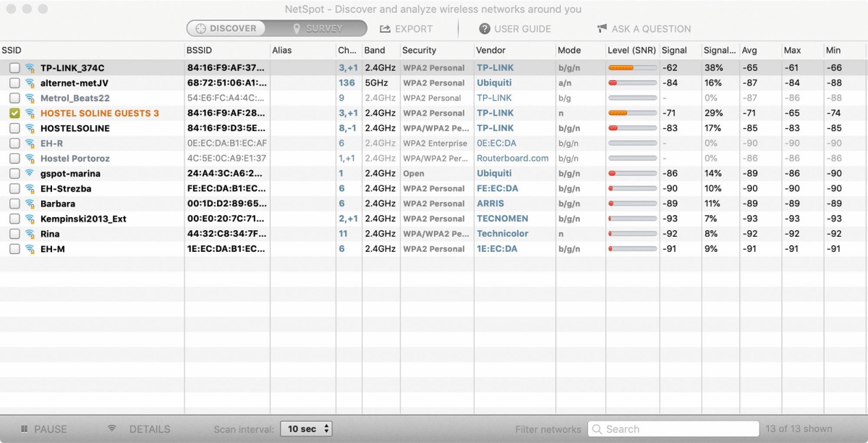
Task: Click the TECNOMEN vendor cell
Action: [503, 219]
